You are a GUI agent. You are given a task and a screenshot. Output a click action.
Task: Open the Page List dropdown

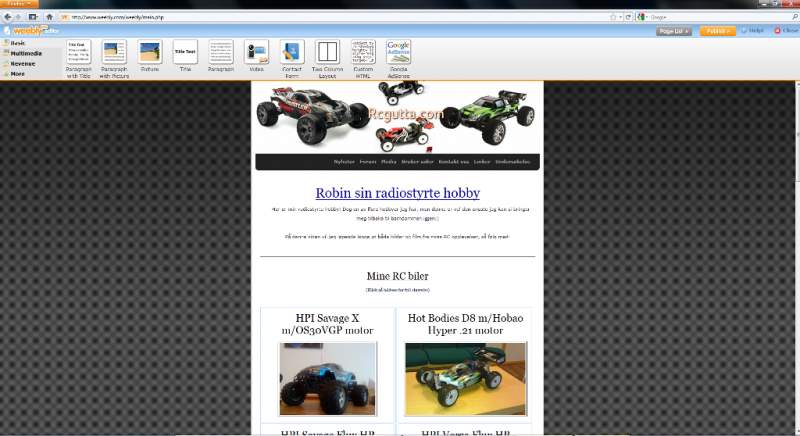pos(675,31)
